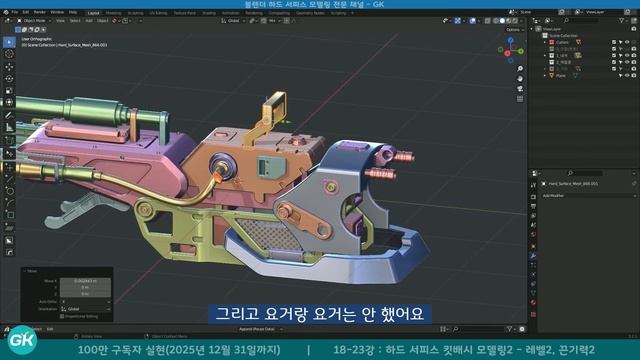Screen dimensions: 640x360
Task: Switch viewport to solid shading
Action: (502, 21)
